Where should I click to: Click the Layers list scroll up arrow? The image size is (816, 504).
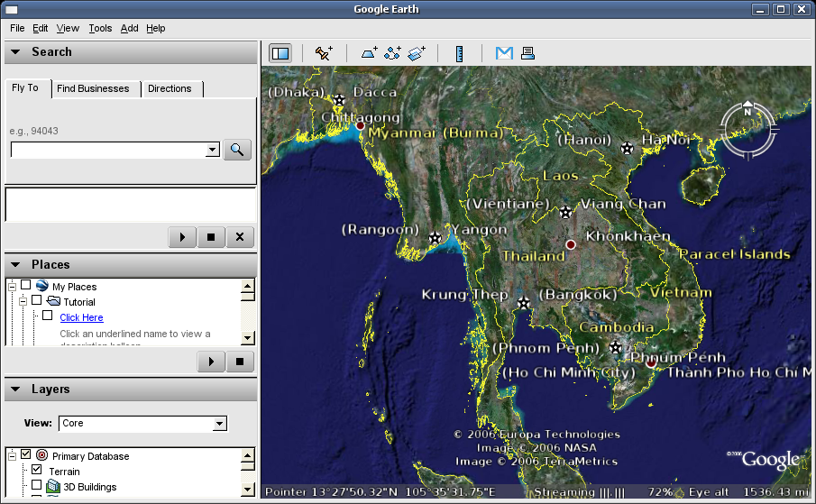tap(248, 455)
